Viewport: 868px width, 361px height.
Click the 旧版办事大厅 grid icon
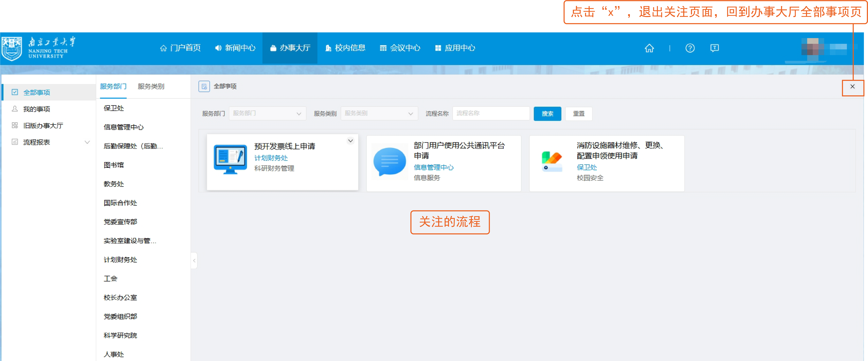[15, 125]
